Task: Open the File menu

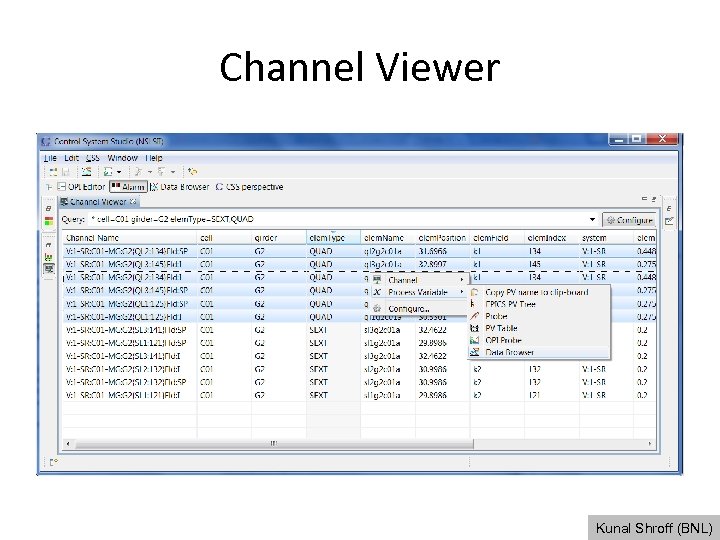Action: pos(50,158)
